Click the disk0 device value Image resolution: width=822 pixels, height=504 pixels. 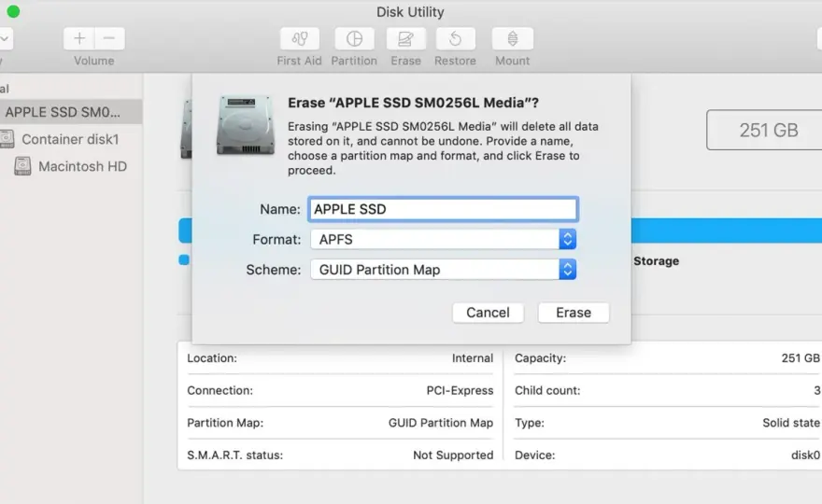pos(805,455)
